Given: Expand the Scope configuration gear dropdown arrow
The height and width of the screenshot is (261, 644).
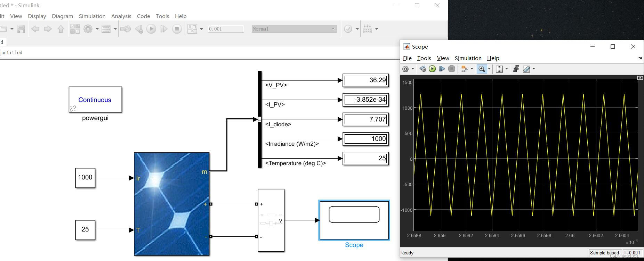Looking at the screenshot, I should point(413,69).
